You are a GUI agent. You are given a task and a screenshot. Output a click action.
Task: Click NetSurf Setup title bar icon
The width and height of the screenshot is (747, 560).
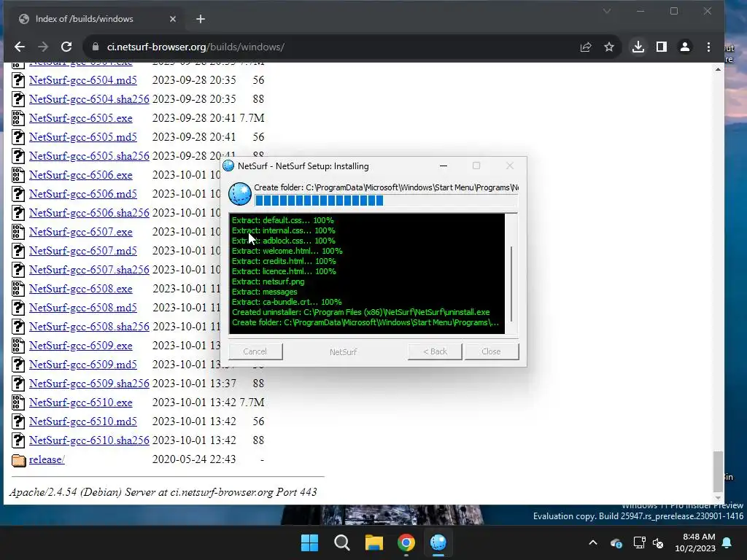click(x=228, y=166)
